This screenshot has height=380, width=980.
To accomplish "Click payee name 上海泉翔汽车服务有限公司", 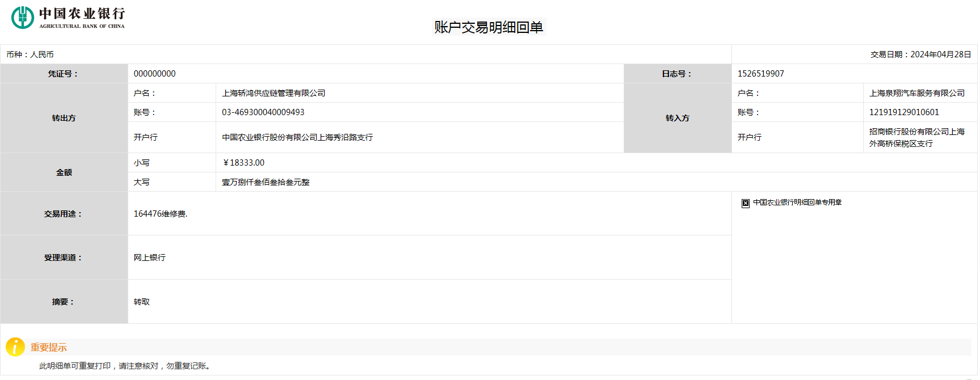I will coord(916,93).
